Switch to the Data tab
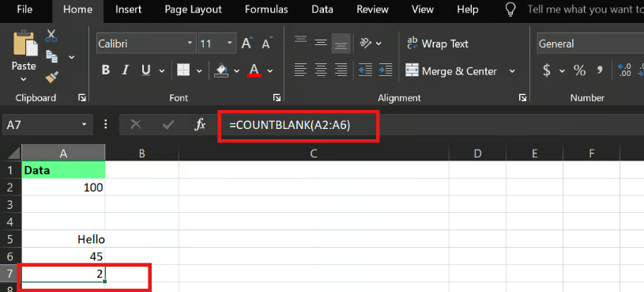 click(x=322, y=9)
